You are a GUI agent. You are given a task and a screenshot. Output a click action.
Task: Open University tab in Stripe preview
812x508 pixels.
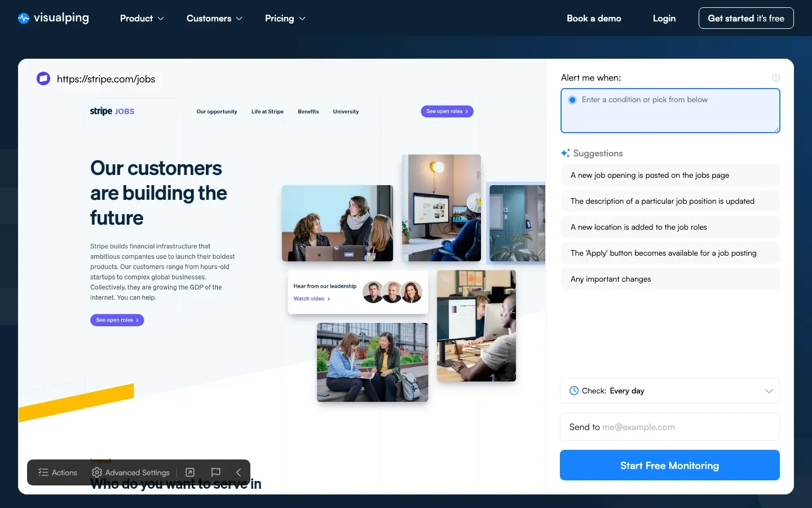pyautogui.click(x=346, y=111)
